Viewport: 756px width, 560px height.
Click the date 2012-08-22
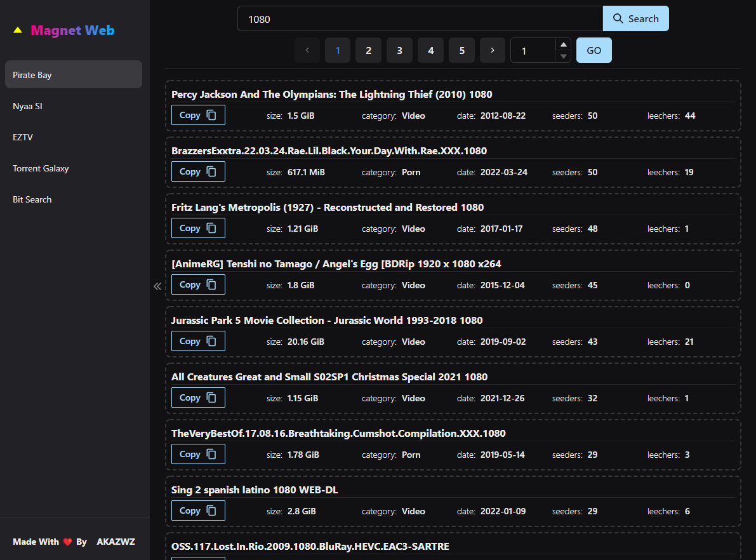(x=503, y=116)
